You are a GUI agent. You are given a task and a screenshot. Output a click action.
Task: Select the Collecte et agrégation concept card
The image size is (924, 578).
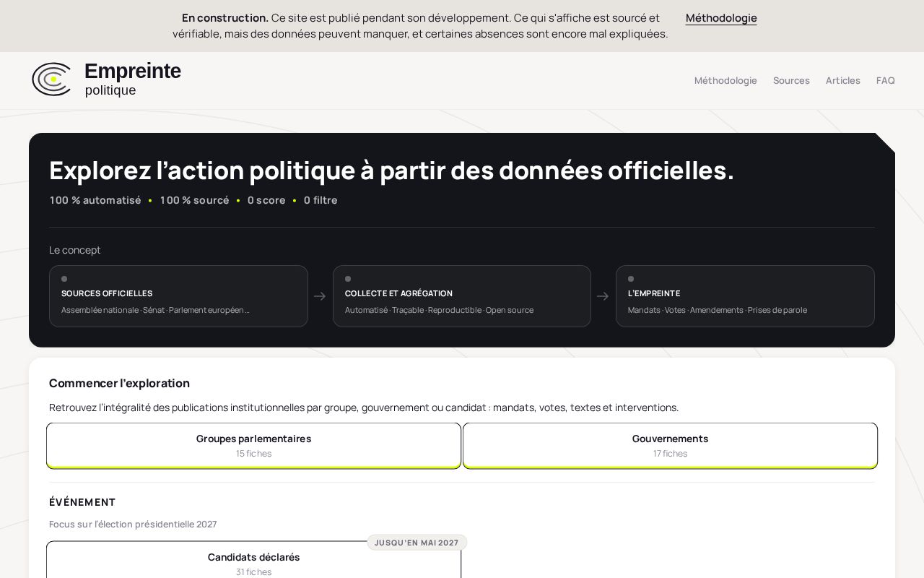click(462, 296)
